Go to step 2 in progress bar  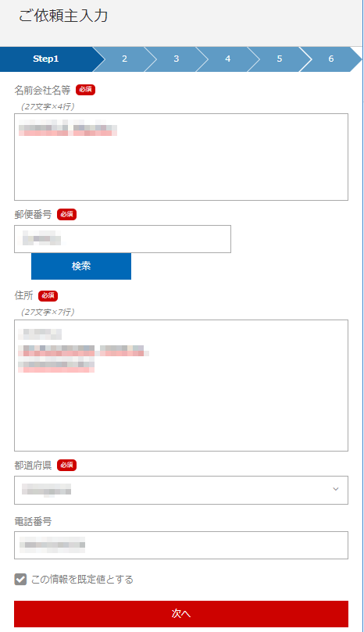(124, 59)
